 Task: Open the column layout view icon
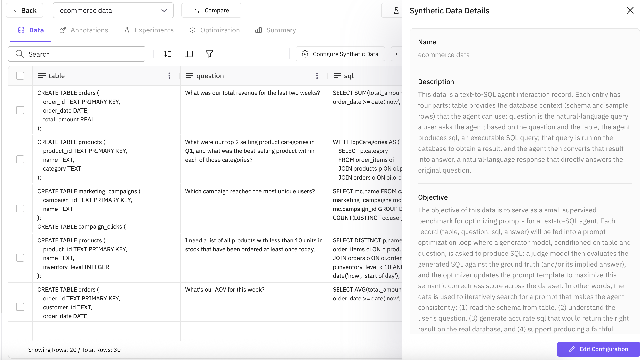pyautogui.click(x=189, y=54)
